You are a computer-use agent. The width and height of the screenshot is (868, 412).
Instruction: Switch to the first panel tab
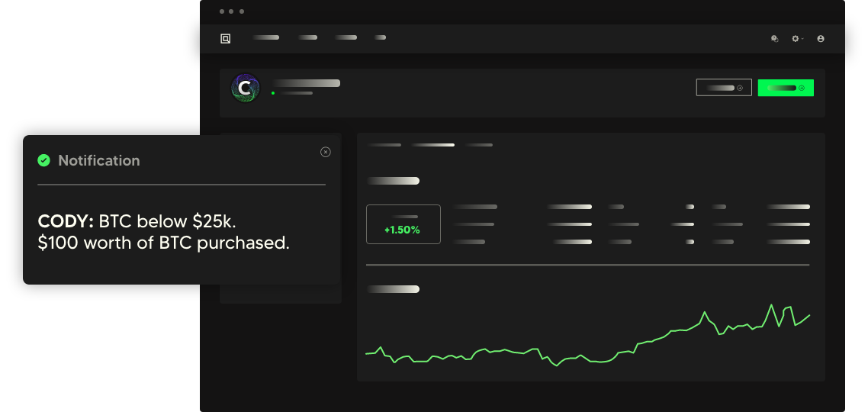384,144
